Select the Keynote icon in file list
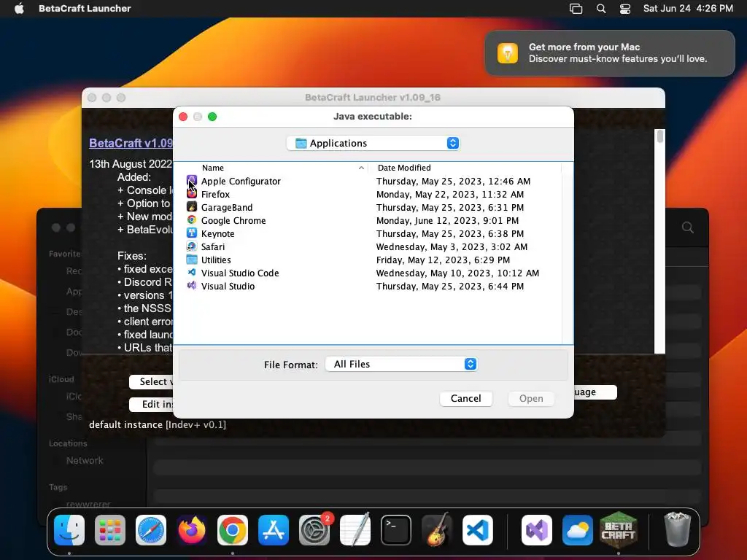This screenshot has height=560, width=747. pyautogui.click(x=192, y=233)
